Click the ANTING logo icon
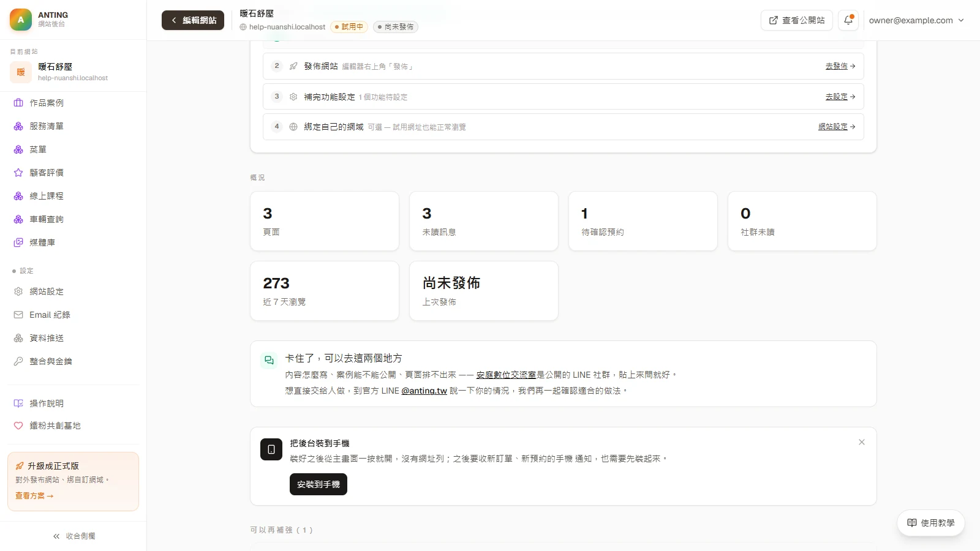The width and height of the screenshot is (980, 551). tap(21, 20)
